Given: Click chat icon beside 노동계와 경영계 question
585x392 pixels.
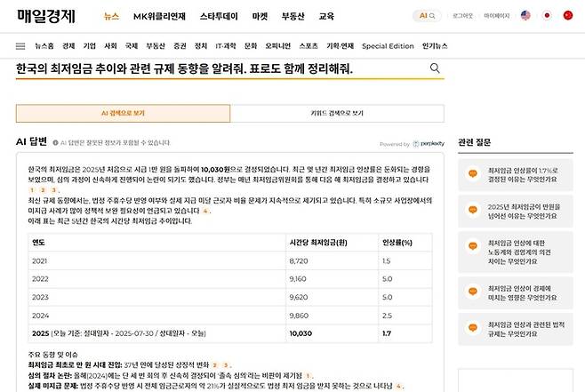Looking at the screenshot, I should coord(473,246).
